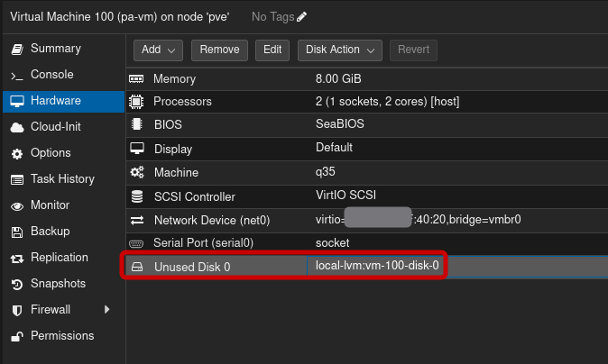This screenshot has width=608, height=364.
Task: Click the Snapshots history icon
Action: click(x=15, y=284)
